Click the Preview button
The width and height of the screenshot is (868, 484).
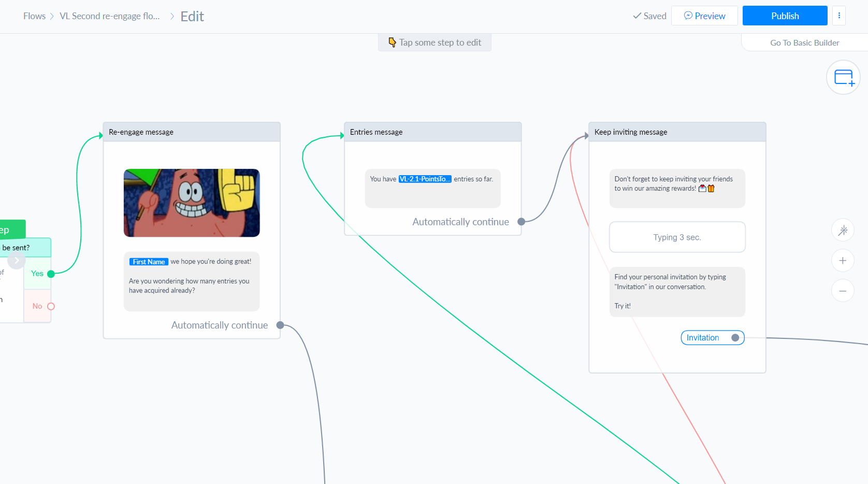click(704, 16)
